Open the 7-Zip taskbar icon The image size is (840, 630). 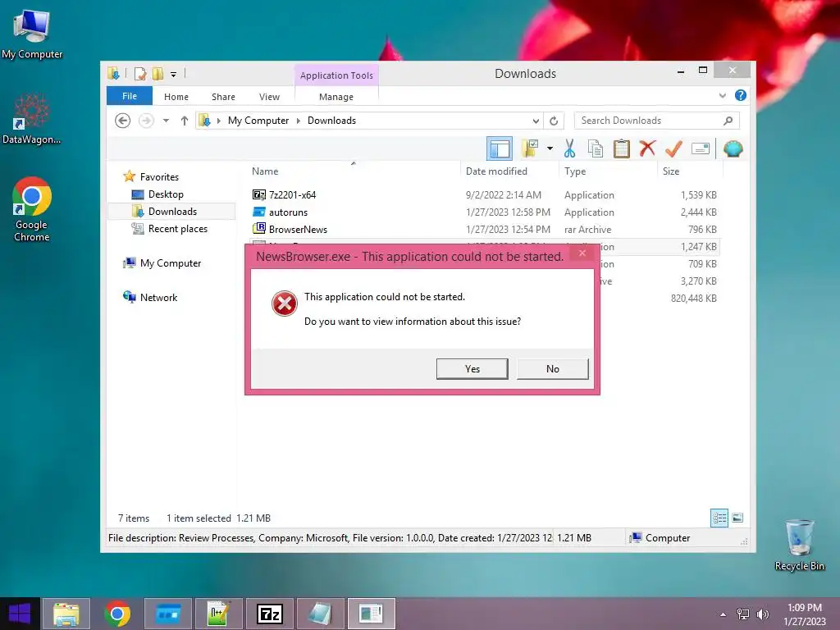pos(269,614)
